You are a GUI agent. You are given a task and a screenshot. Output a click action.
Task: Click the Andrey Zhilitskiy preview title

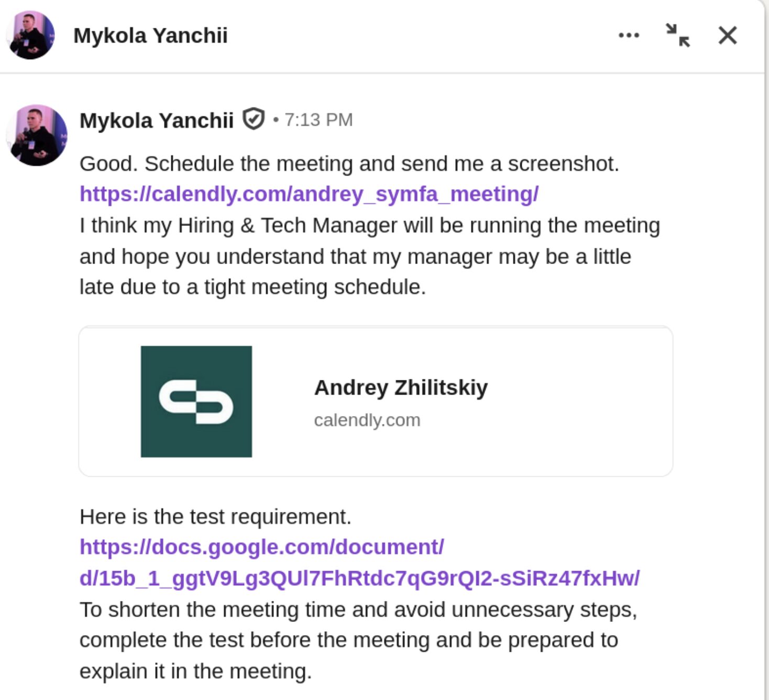click(401, 388)
